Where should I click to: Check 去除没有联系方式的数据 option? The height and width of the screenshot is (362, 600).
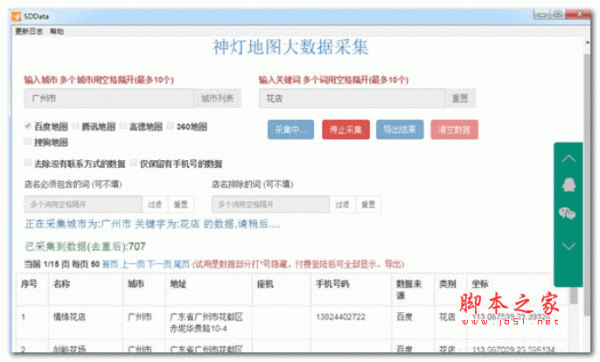[x=28, y=163]
